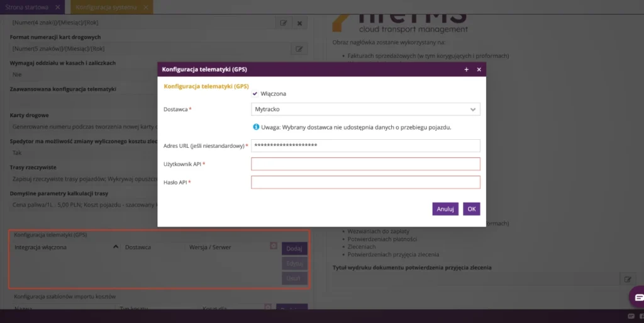This screenshot has width=644, height=323.
Task: Tick the Włączona checkbox in the dialog
Action: point(255,94)
